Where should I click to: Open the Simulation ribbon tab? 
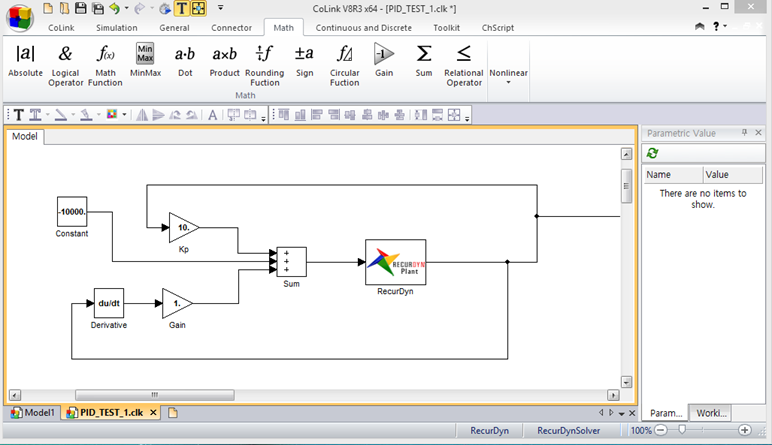(117, 28)
